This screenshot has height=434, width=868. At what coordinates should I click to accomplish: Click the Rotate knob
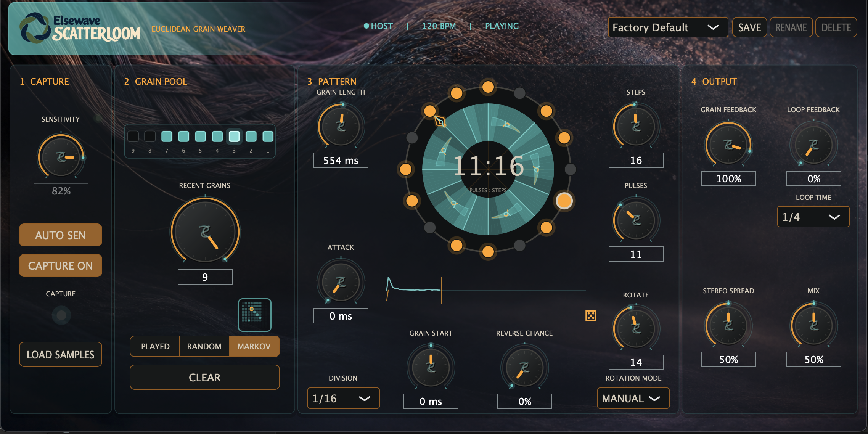tap(636, 328)
